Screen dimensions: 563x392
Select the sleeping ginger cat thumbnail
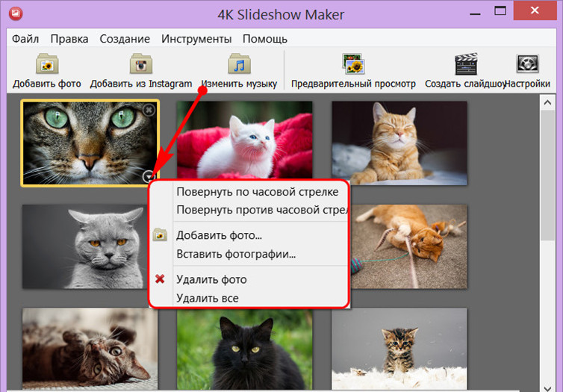tap(399, 143)
